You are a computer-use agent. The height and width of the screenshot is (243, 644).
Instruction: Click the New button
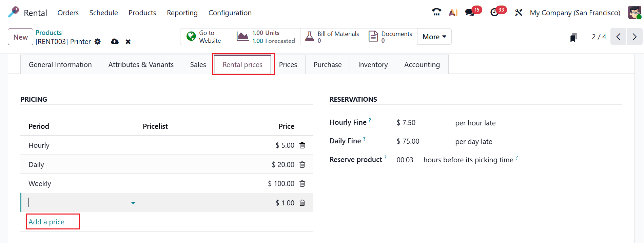[21, 37]
